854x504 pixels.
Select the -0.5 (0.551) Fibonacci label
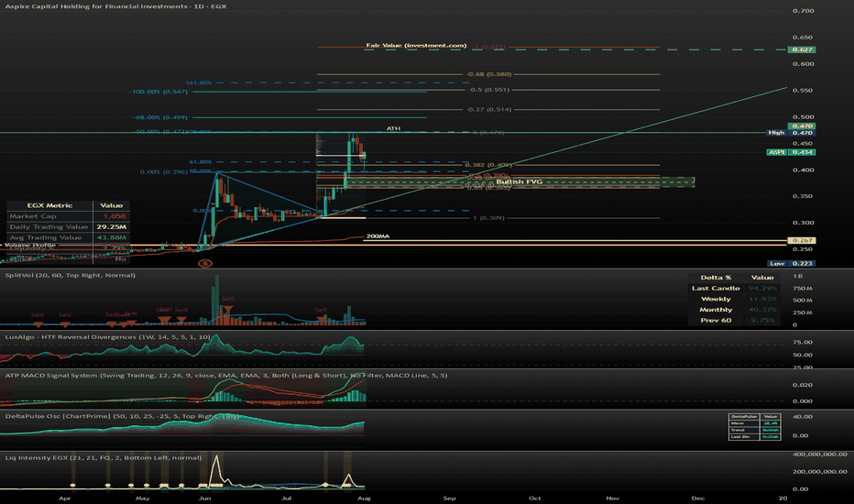coord(489,90)
